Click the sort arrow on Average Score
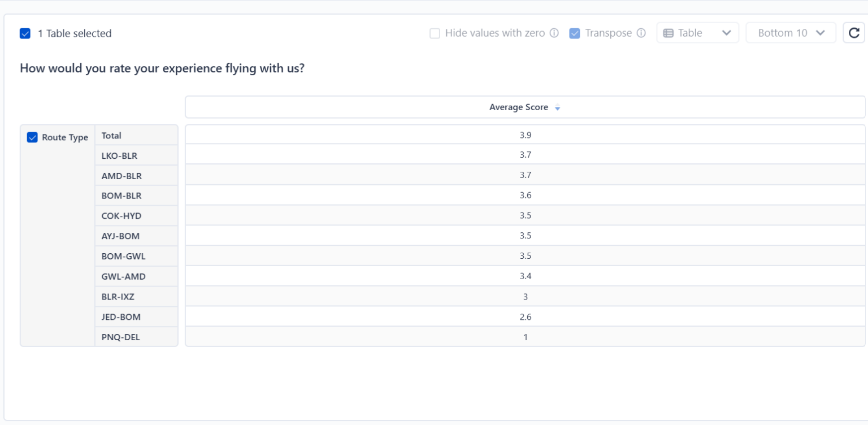The width and height of the screenshot is (868, 425). tap(558, 108)
